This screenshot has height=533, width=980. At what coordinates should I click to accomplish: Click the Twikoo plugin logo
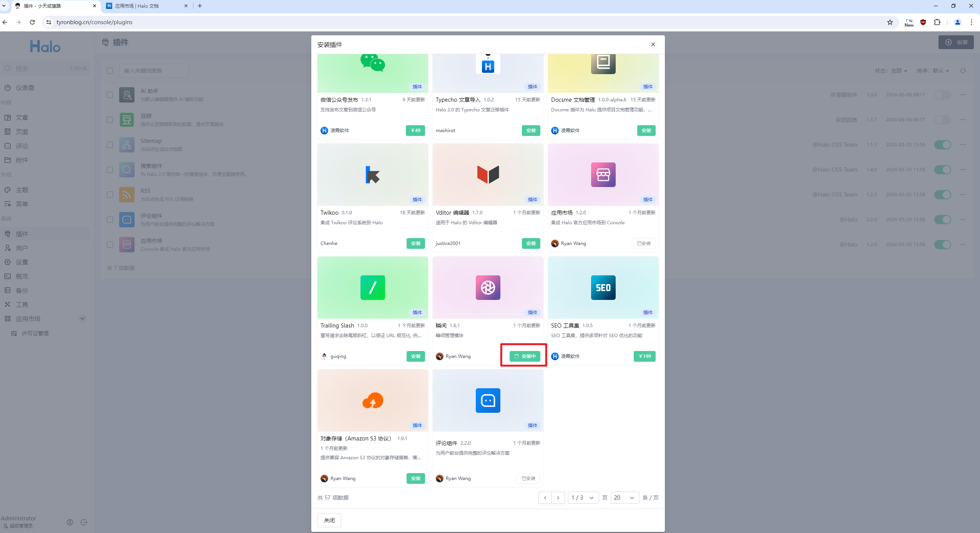(372, 175)
